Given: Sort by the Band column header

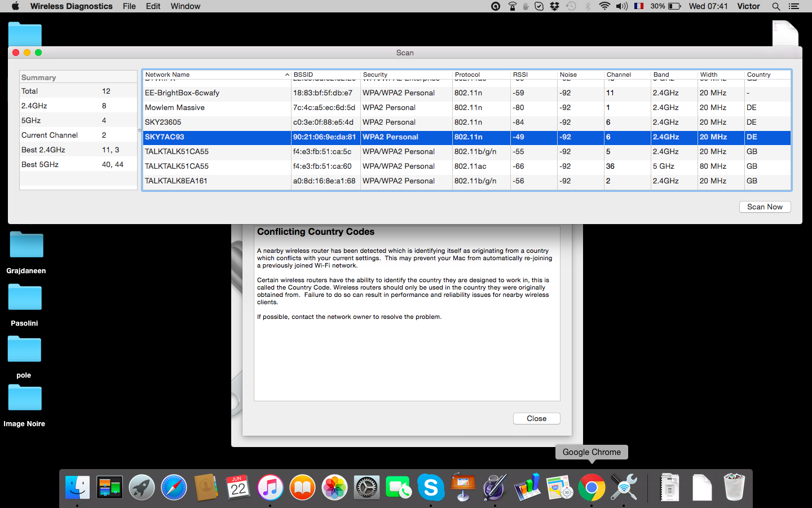Looking at the screenshot, I should [674, 75].
